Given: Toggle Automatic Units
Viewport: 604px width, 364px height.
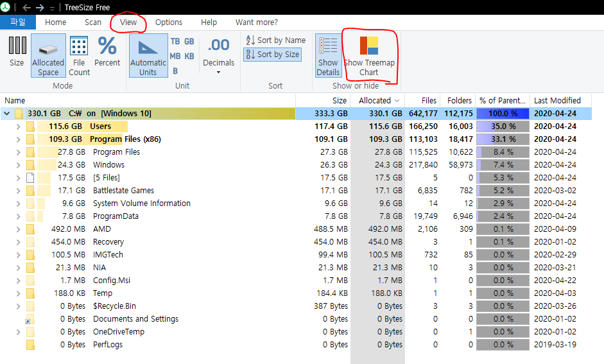Looking at the screenshot, I should coord(148,55).
